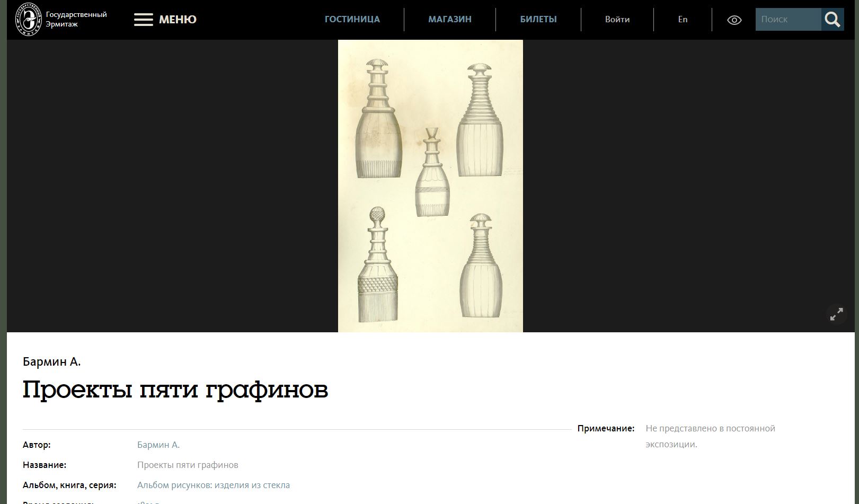Focus the Поиск search field
Viewport: 859px width, 504px height.
tap(788, 20)
